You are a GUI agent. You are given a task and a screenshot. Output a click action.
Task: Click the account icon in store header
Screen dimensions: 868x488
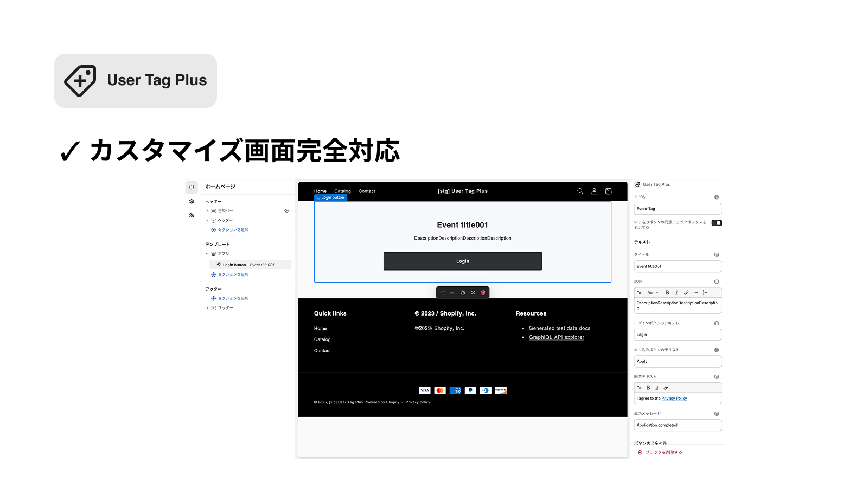coord(594,191)
